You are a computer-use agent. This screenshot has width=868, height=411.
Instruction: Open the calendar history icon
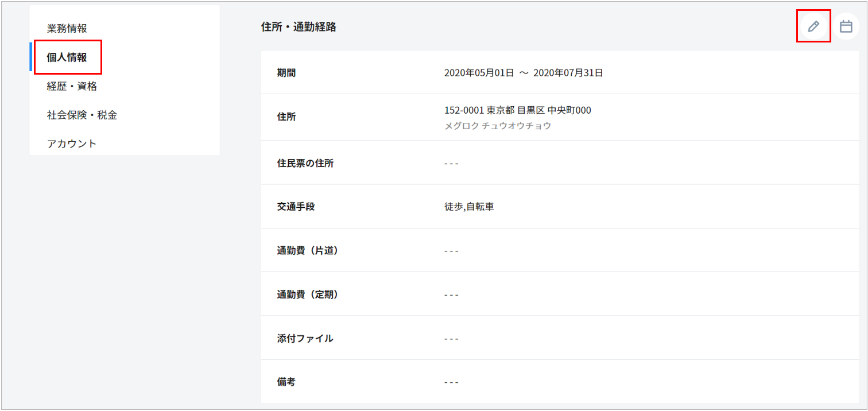click(846, 26)
